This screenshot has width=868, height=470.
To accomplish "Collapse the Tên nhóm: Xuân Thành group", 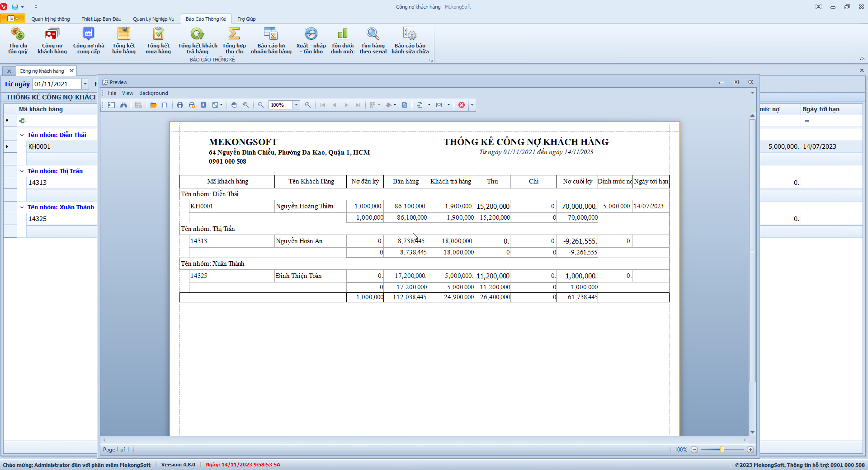I will click(x=22, y=207).
